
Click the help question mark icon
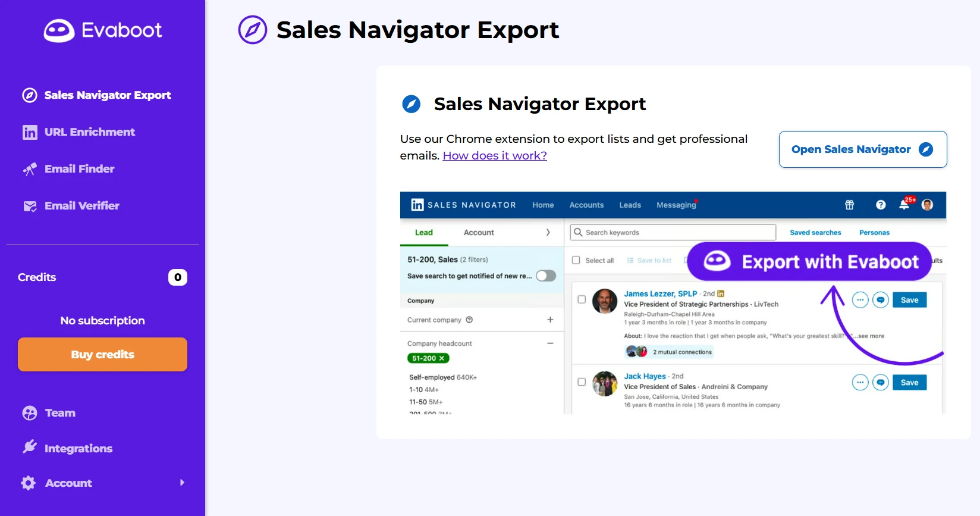(881, 205)
